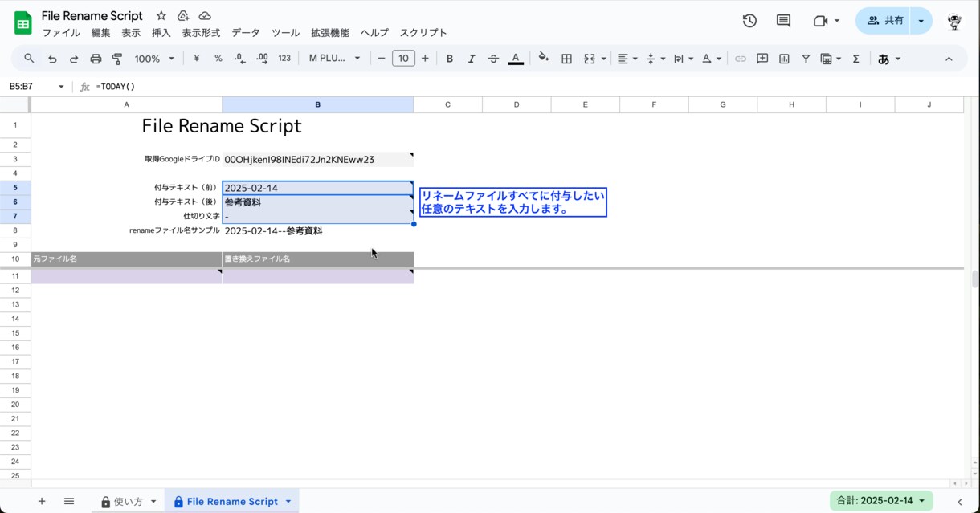Increase font size plus button
The height and width of the screenshot is (513, 980).
point(425,59)
